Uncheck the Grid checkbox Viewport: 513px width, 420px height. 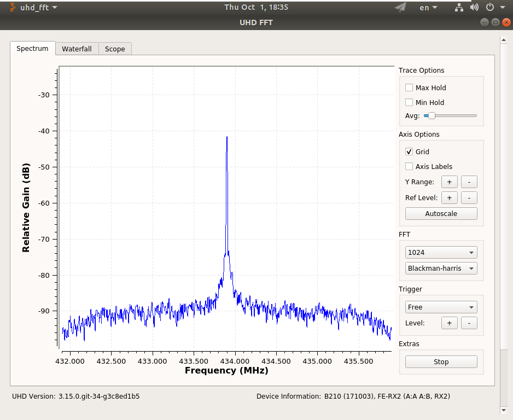409,151
